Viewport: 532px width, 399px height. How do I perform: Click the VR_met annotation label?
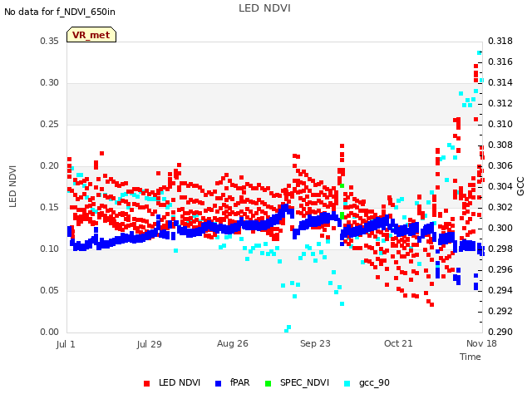[91, 35]
